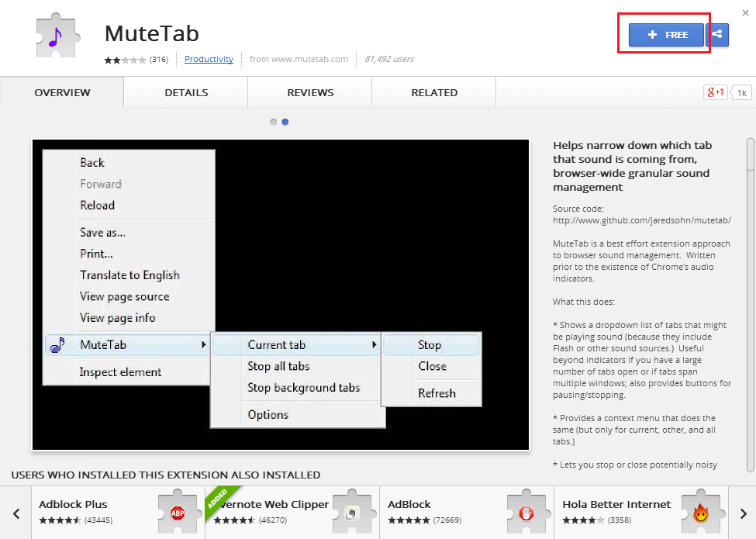Click the description panel scrollbar
The height and width of the screenshot is (539, 756).
750,305
